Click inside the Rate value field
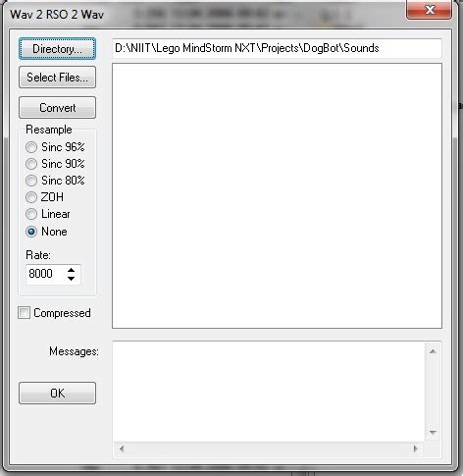Viewport: 463px width, 476px height. point(45,274)
